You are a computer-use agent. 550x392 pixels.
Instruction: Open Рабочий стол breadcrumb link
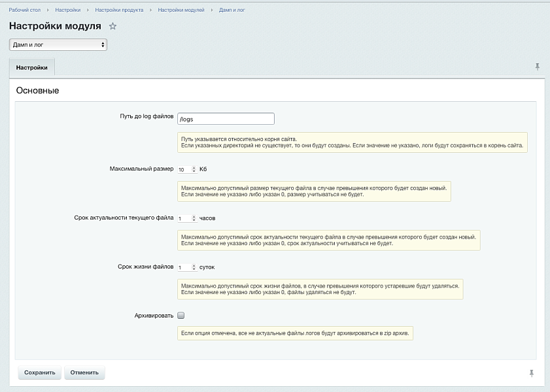[25, 10]
